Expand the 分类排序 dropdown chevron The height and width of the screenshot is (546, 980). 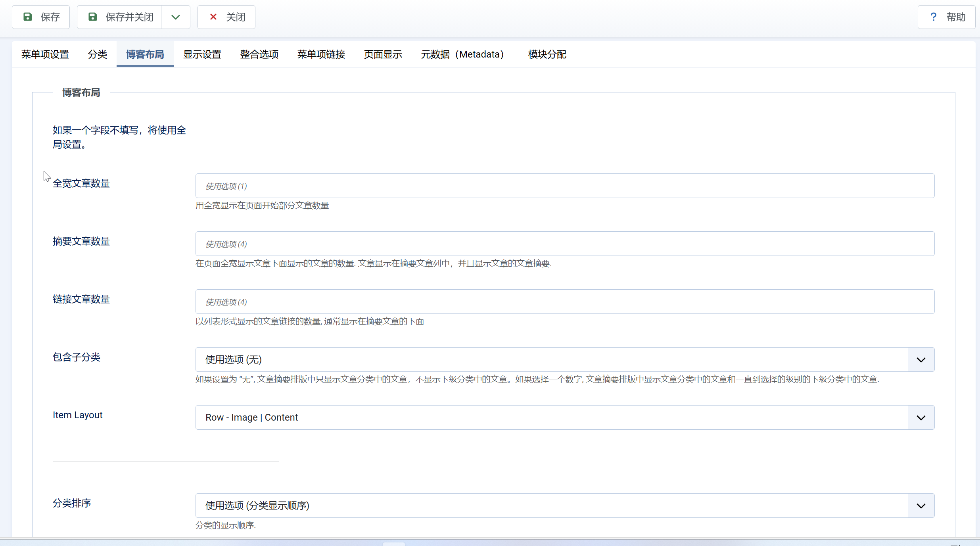pos(921,506)
